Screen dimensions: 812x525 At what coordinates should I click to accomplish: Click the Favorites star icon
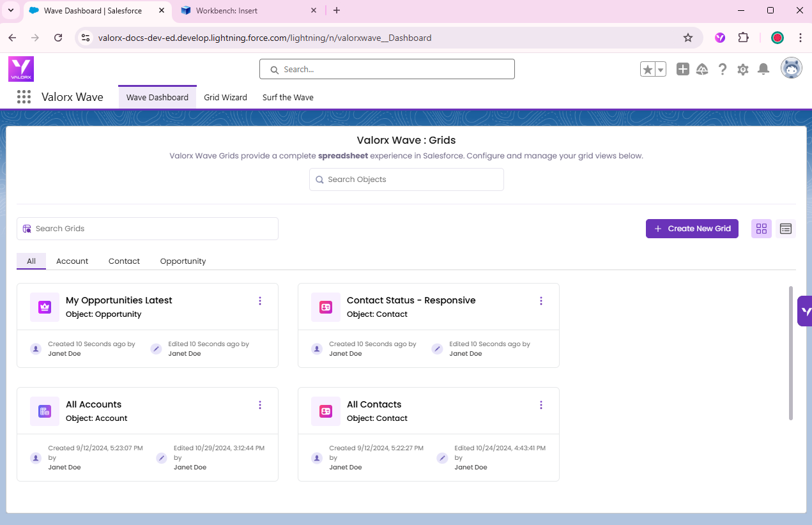tap(648, 69)
